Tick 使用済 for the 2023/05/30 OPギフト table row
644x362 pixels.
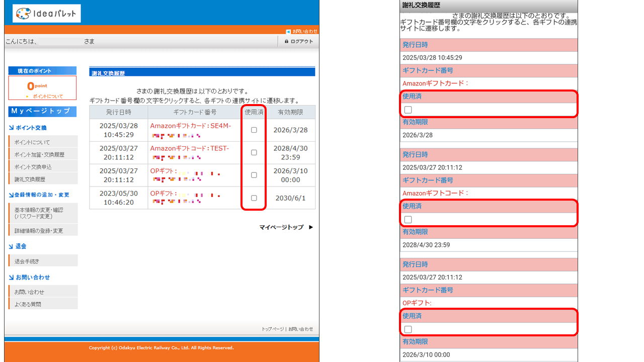(254, 198)
